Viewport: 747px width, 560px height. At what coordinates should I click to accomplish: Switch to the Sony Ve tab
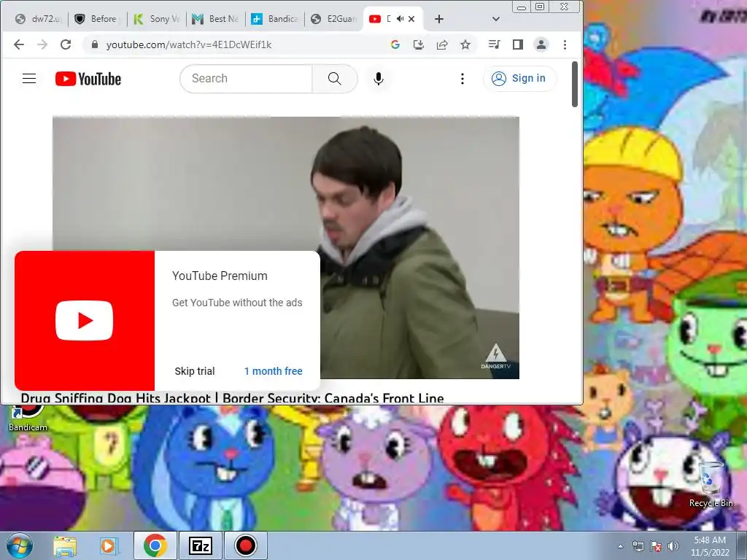pos(158,19)
